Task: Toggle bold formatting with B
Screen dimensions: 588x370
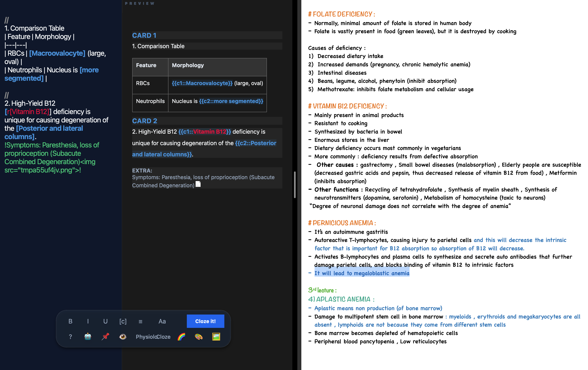Action: 70,321
